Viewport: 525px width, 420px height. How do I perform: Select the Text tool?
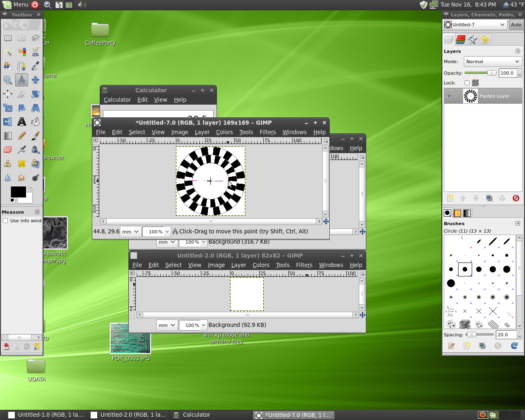[21, 121]
